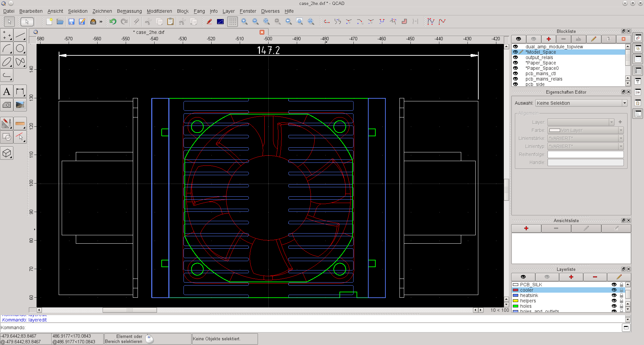
Task: Show all blocks in Blockliste
Action: [519, 39]
